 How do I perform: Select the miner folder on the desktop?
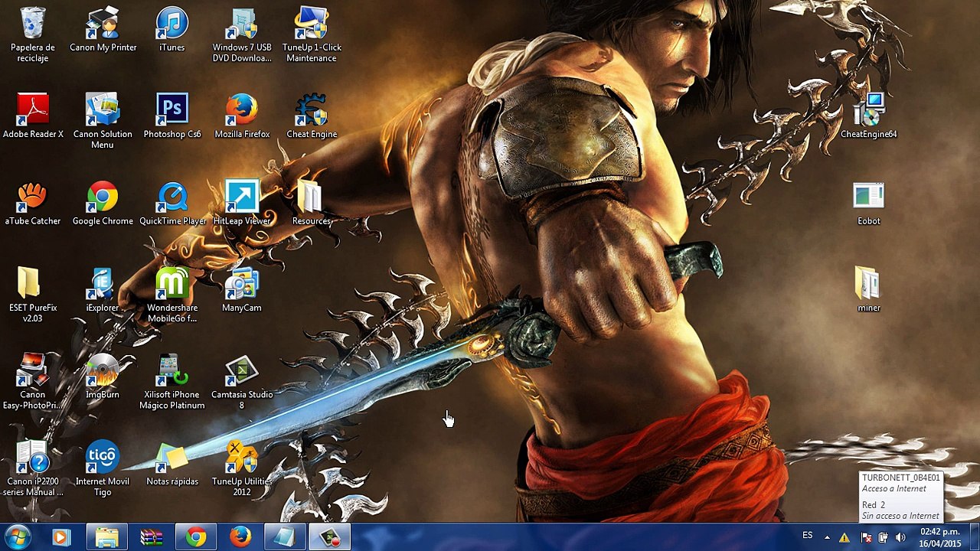click(868, 290)
